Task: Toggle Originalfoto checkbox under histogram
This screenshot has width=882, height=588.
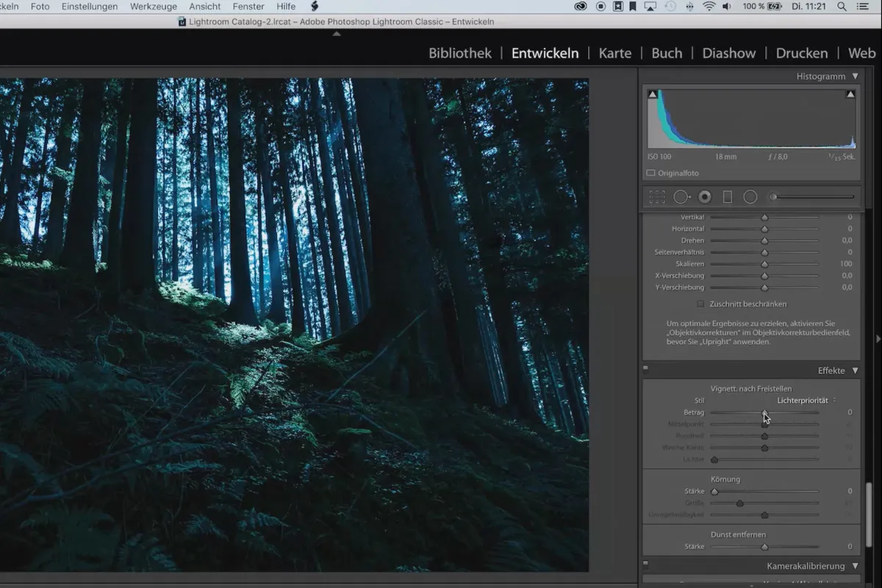Action: coord(650,173)
